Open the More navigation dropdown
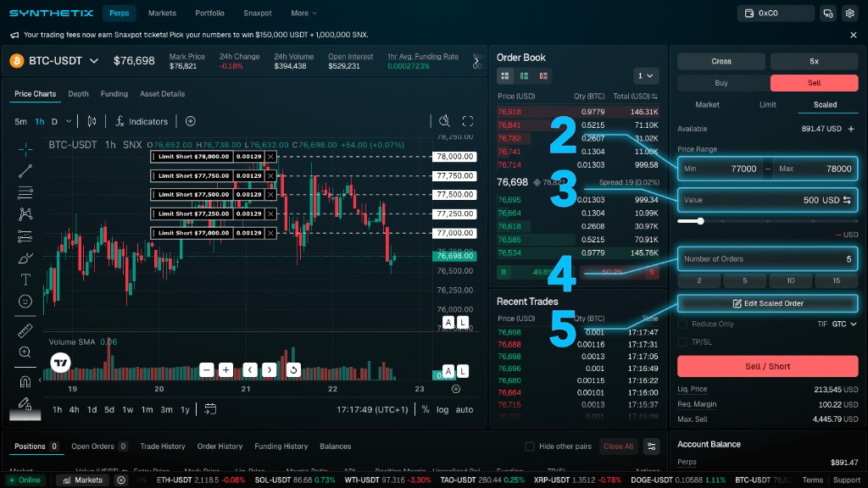 pyautogui.click(x=304, y=14)
